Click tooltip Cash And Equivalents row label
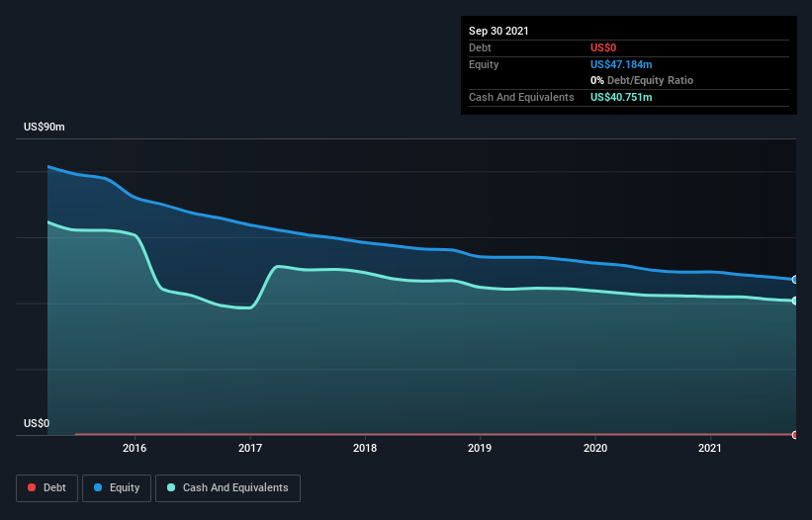Viewport: 812px width, 520px height. (521, 97)
